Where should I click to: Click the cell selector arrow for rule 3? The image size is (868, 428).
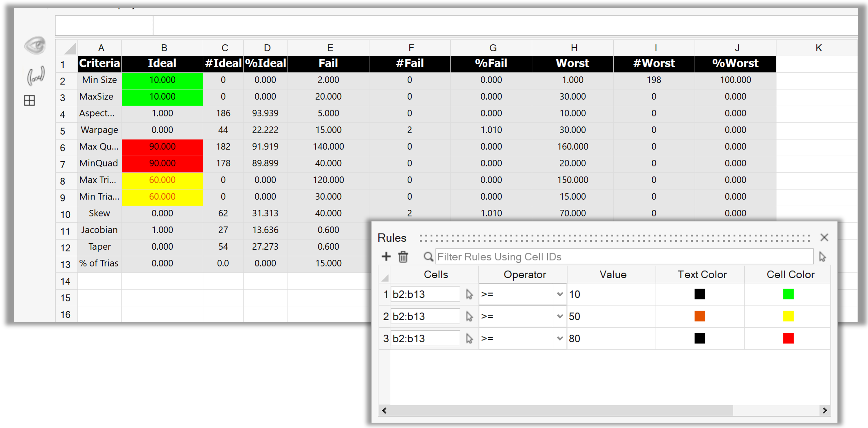tap(469, 338)
